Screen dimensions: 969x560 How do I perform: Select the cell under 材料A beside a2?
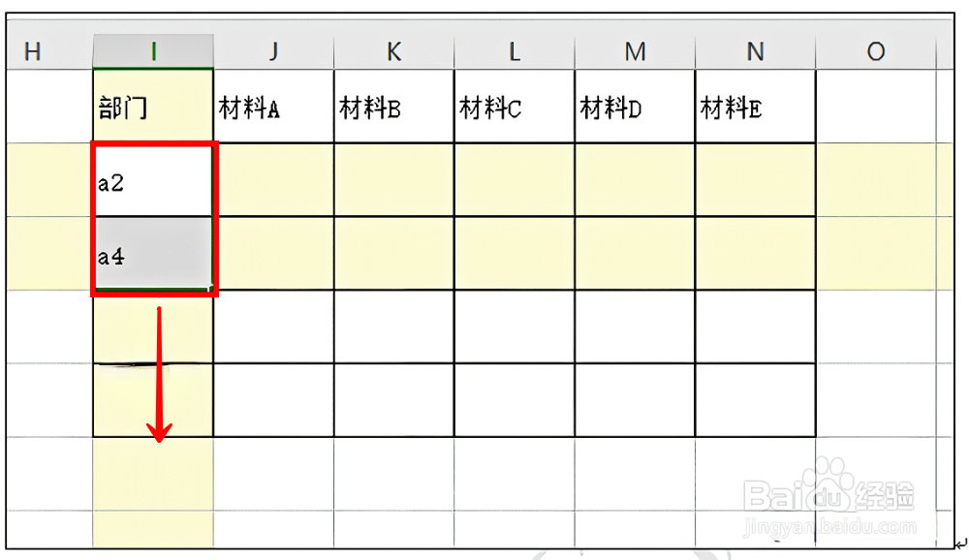(x=274, y=180)
